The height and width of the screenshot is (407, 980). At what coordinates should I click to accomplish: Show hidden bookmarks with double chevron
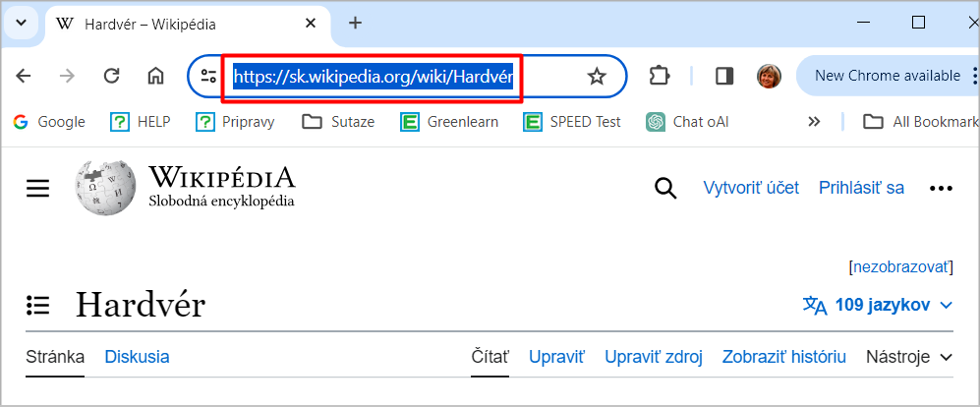814,121
